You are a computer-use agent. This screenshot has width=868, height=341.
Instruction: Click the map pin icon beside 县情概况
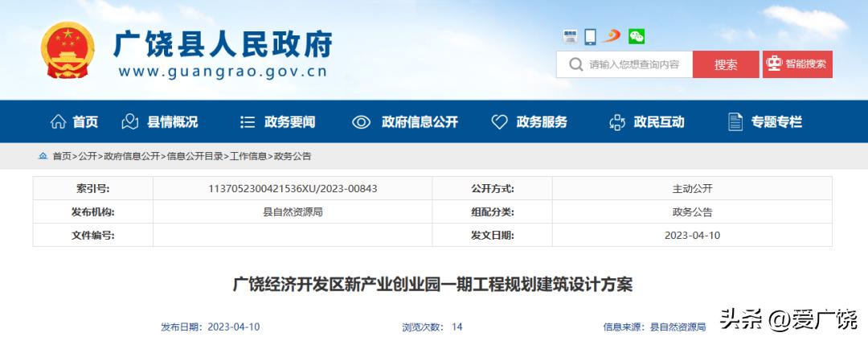click(x=130, y=121)
